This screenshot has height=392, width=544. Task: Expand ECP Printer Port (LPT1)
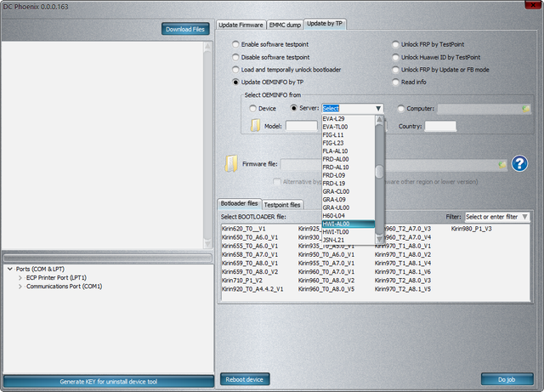coord(20,278)
